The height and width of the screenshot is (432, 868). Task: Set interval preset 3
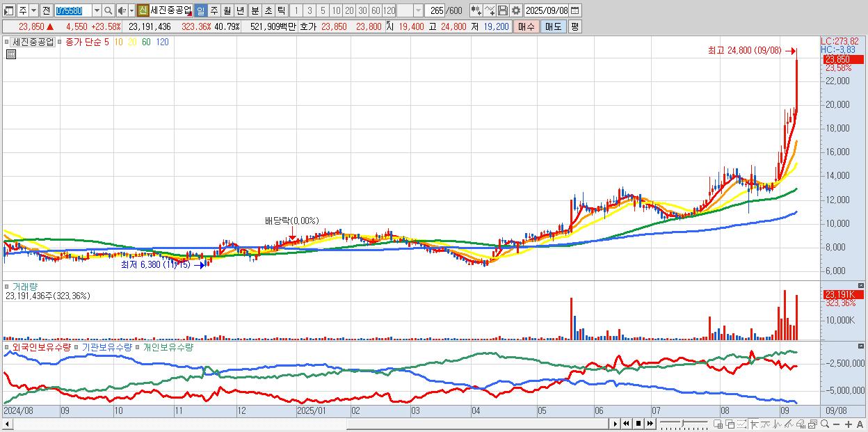[x=310, y=10]
